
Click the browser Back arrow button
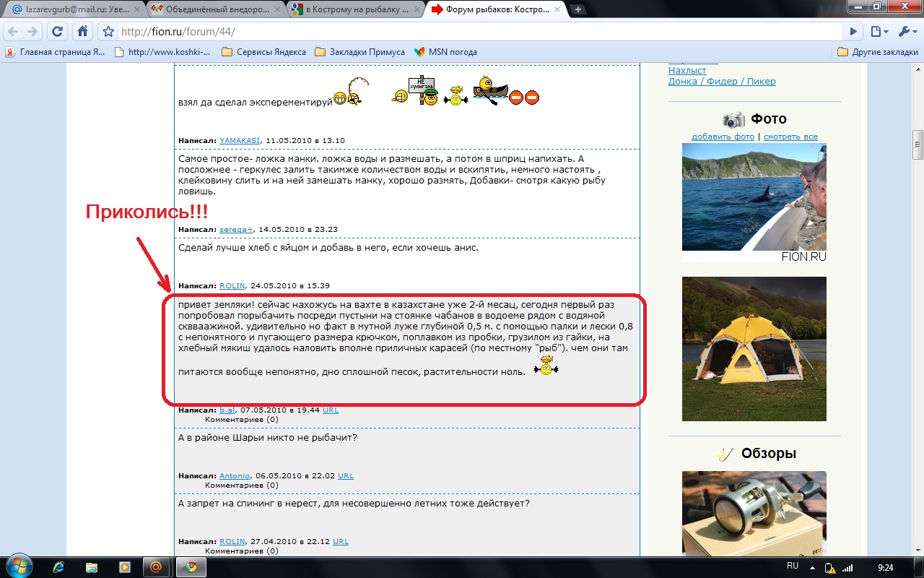pos(13,32)
